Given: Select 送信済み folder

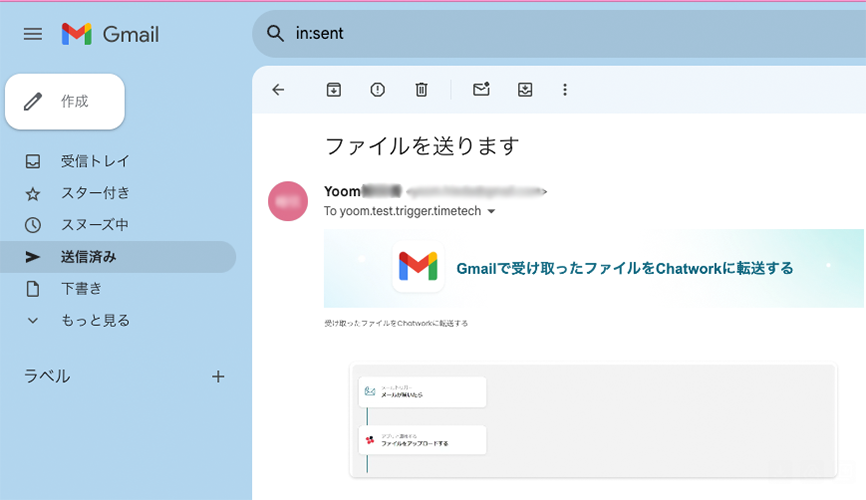Looking at the screenshot, I should 118,257.
